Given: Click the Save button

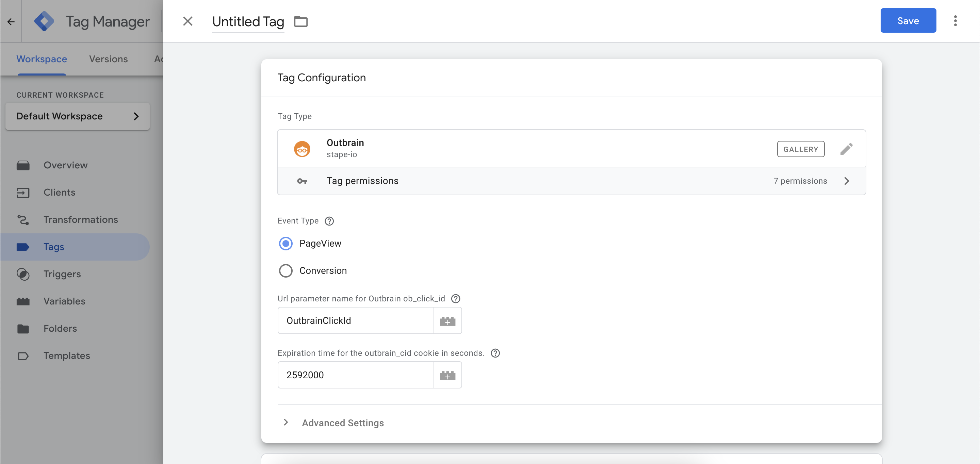Looking at the screenshot, I should pos(908,20).
